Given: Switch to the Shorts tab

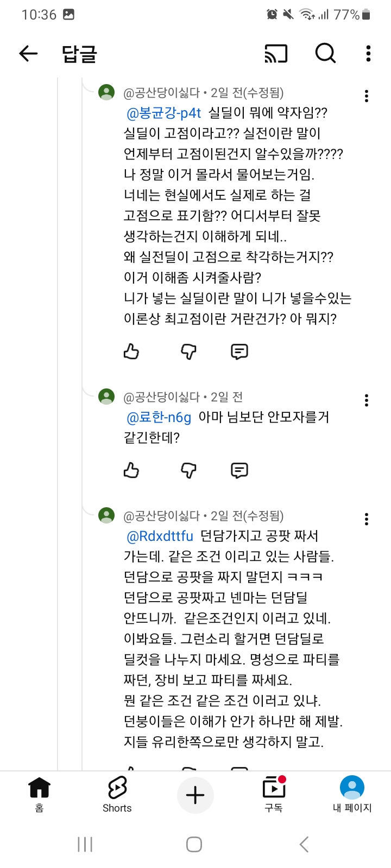Looking at the screenshot, I should point(117,794).
